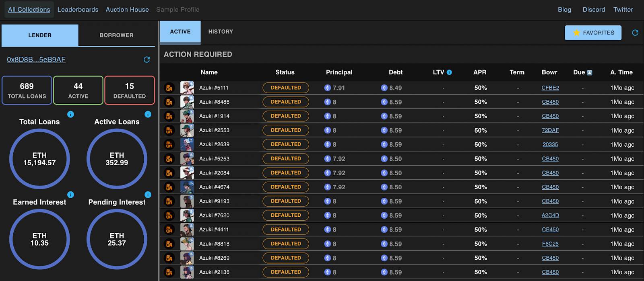Click the A. Time column header

[621, 72]
